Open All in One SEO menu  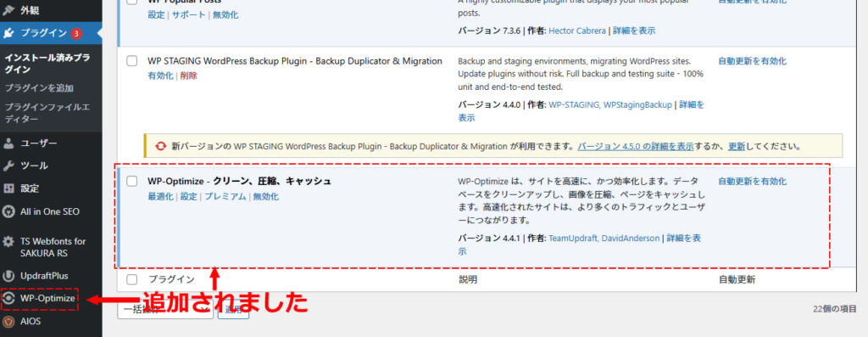pos(51,211)
